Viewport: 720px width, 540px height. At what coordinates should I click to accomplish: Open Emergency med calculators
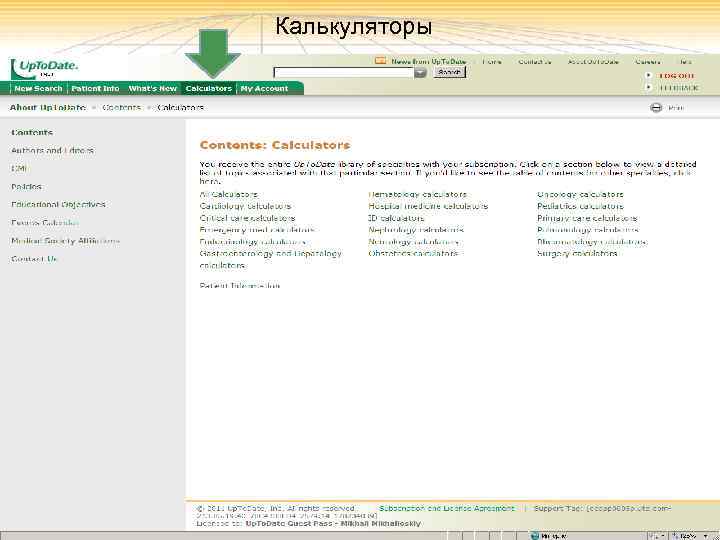click(257, 230)
